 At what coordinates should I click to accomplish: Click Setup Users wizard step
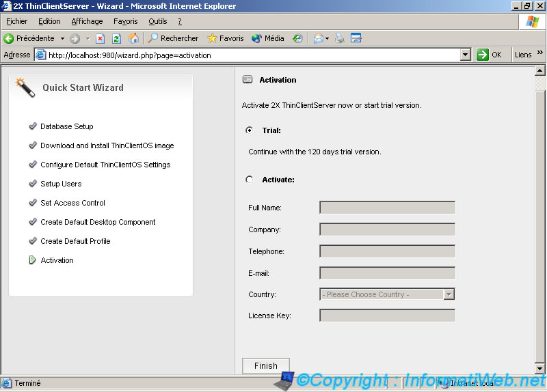[61, 184]
